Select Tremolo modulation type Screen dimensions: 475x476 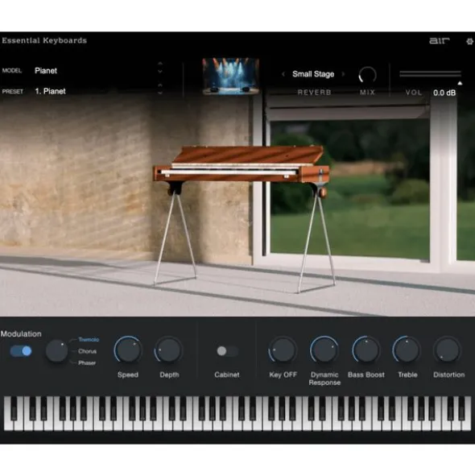pos(89,339)
